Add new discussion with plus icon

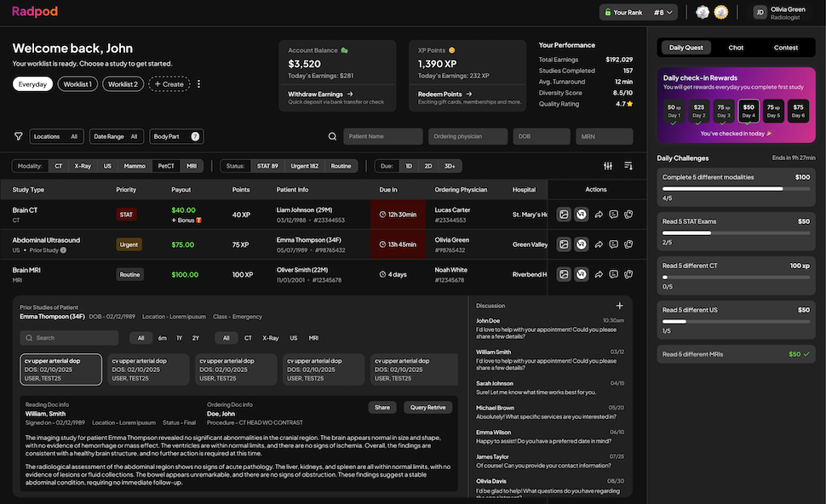pos(620,306)
